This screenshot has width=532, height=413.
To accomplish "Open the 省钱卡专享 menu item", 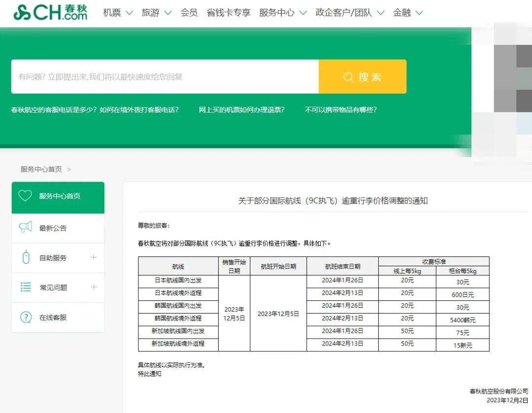I will 229,13.
